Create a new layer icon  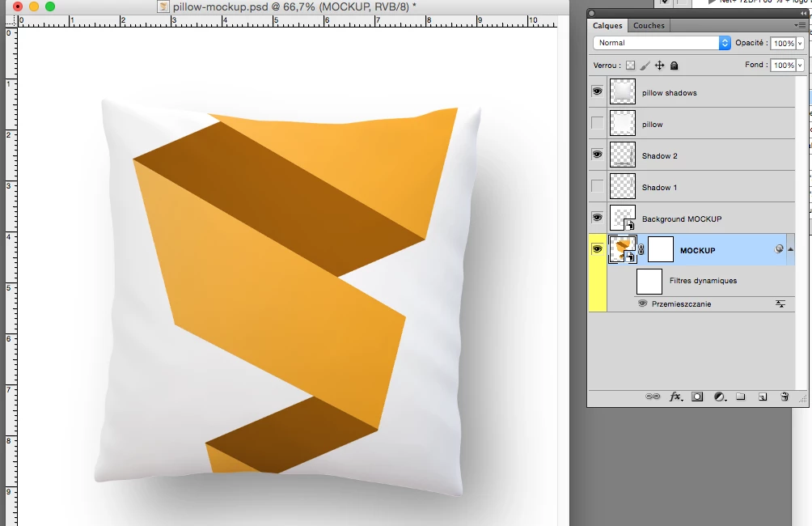point(763,397)
